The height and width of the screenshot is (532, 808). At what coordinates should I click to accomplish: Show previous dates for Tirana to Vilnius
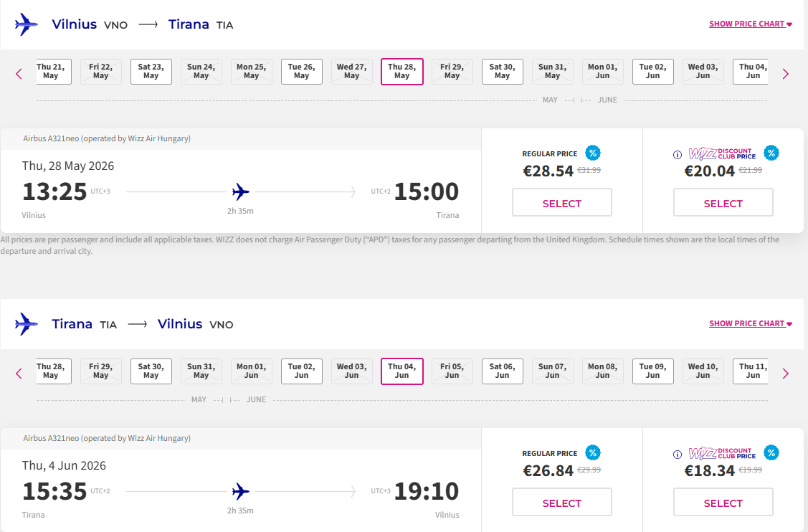point(19,373)
